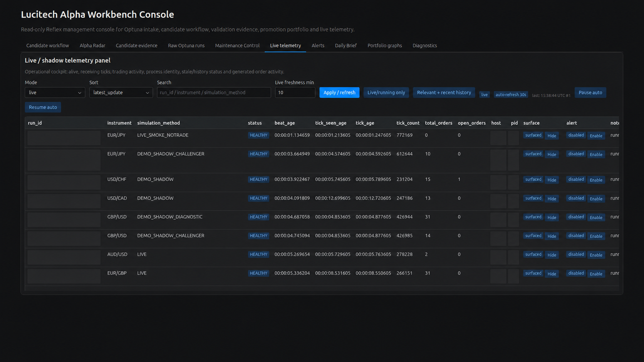The image size is (644, 362).
Task: Hide the LIVE_SMOKE_NOTRADE row surface
Action: [x=552, y=136]
